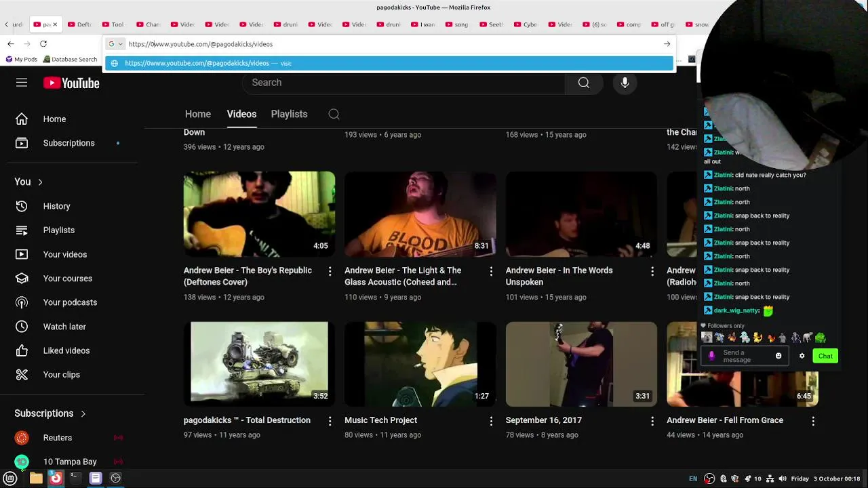Switch to the Deftones browser tab
This screenshot has width=868, height=488.
80,24
